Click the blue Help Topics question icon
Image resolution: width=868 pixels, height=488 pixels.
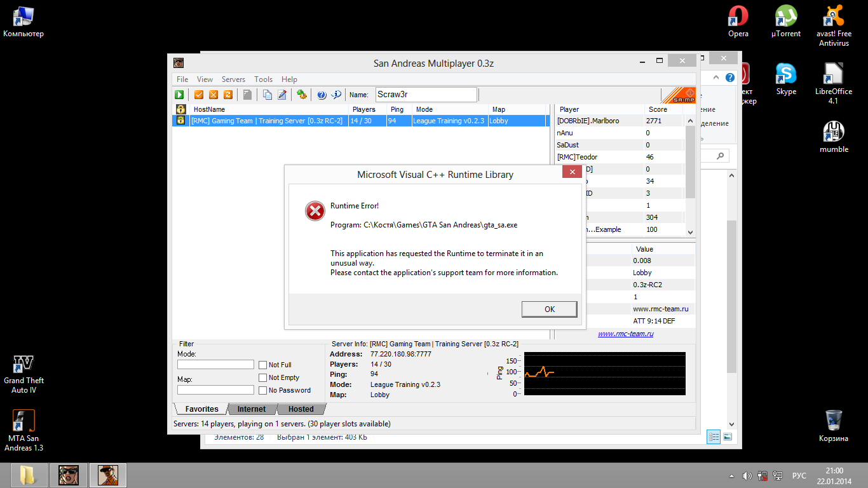click(x=322, y=95)
